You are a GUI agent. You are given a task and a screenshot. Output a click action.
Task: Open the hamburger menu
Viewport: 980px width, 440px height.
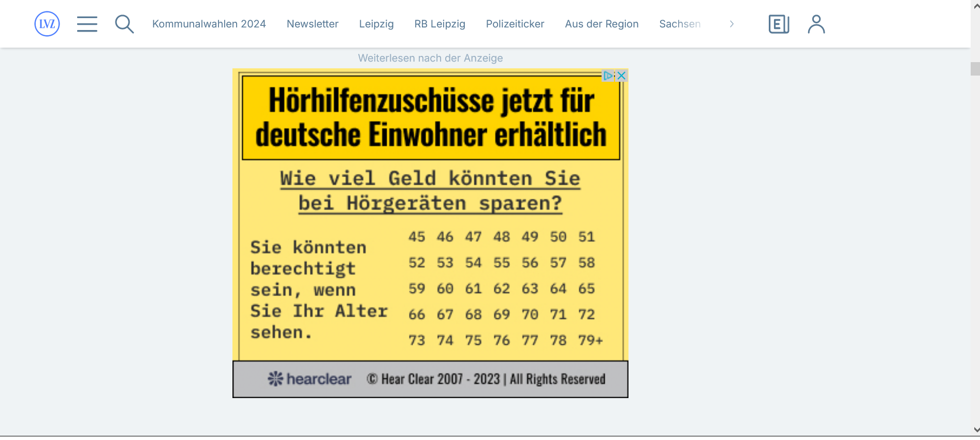tap(87, 24)
